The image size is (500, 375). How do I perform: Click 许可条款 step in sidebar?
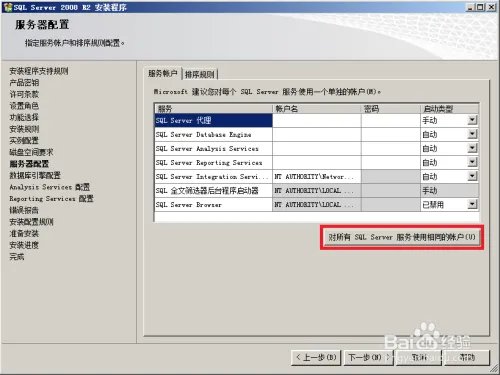(x=24, y=94)
